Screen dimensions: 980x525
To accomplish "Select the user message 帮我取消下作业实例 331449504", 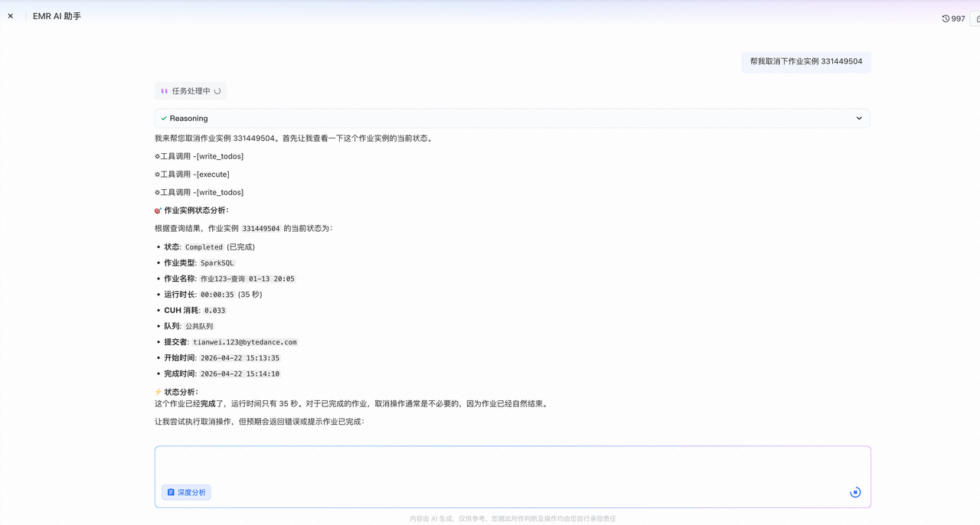I will [806, 61].
